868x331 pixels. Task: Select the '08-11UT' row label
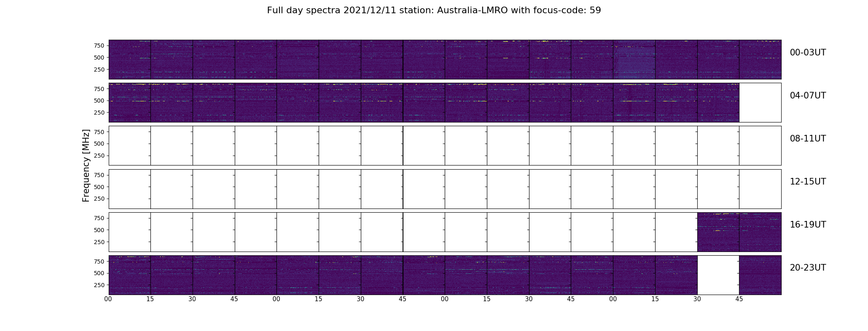pos(808,139)
